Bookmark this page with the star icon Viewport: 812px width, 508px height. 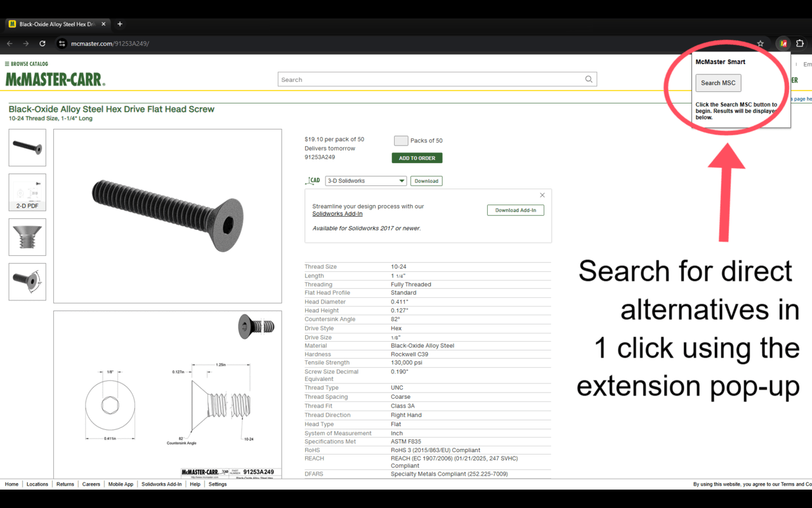[x=761, y=43]
